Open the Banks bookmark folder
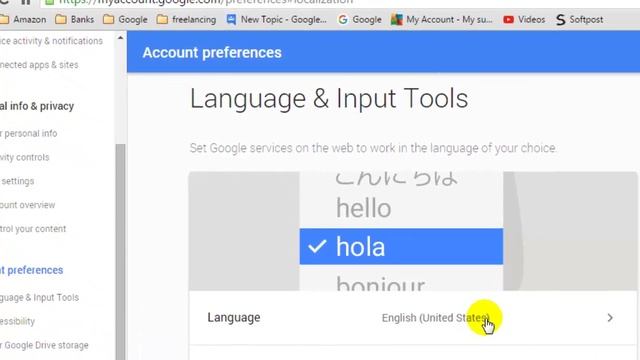Image resolution: width=640 pixels, height=360 pixels. coord(74,20)
